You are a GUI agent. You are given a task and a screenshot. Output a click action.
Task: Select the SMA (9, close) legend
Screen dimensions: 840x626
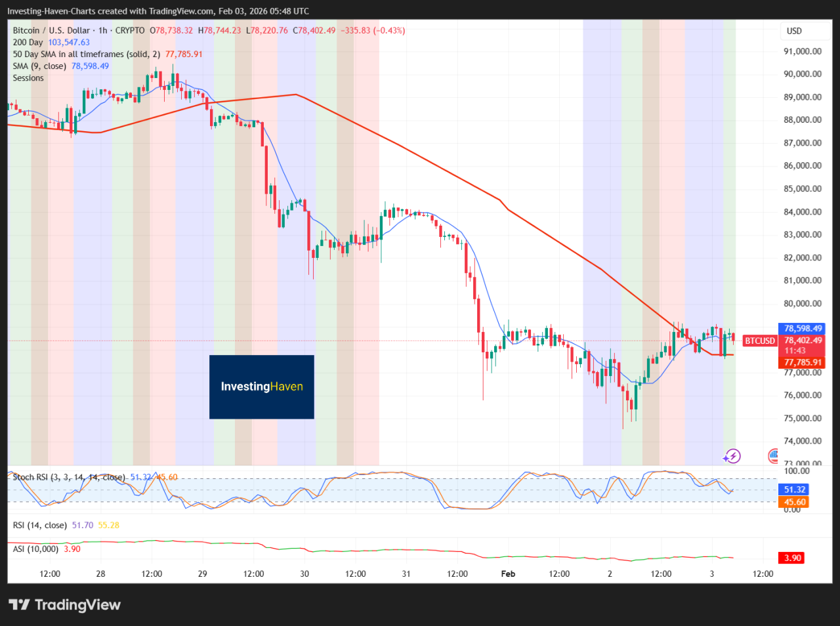(x=38, y=66)
